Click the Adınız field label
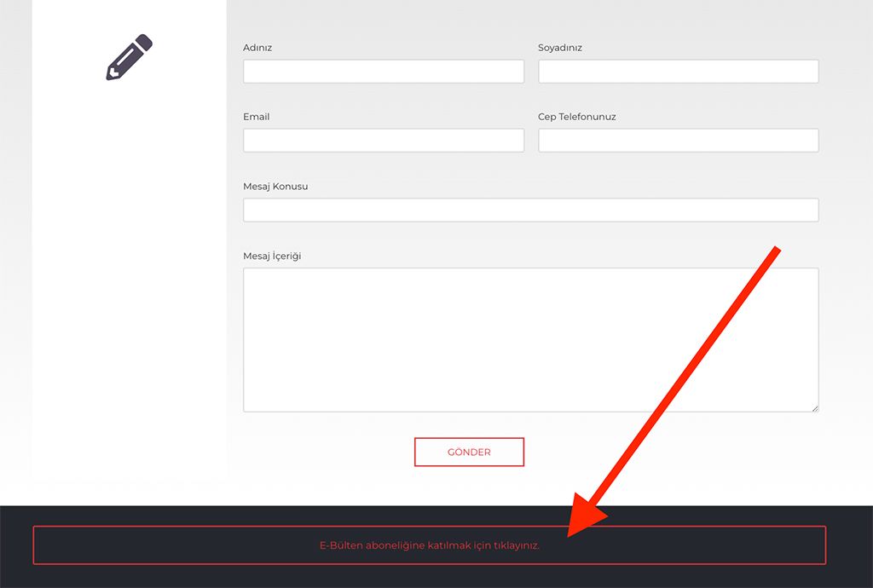The width and height of the screenshot is (873, 588). tap(257, 48)
